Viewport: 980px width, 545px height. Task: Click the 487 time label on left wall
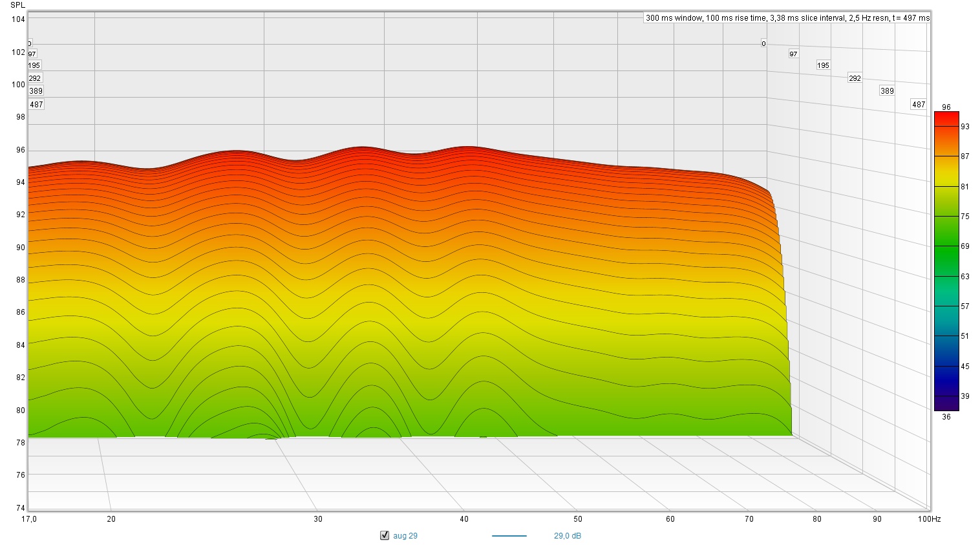click(x=36, y=105)
